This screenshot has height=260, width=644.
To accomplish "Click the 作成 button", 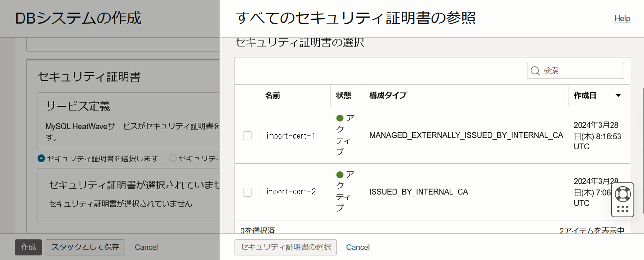I will (x=28, y=247).
